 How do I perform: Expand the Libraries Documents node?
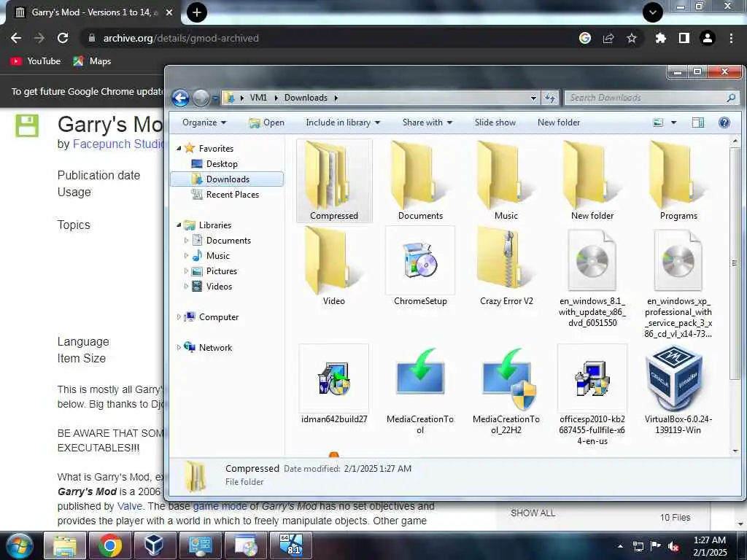186,241
